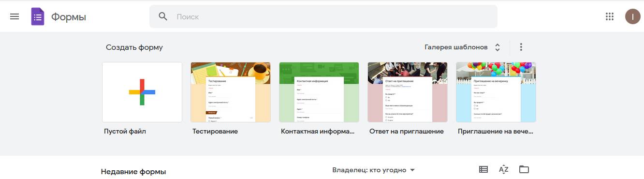The height and width of the screenshot is (179, 644).
Task: Expand the Галерея шаблонов gallery
Action: coord(462,47)
